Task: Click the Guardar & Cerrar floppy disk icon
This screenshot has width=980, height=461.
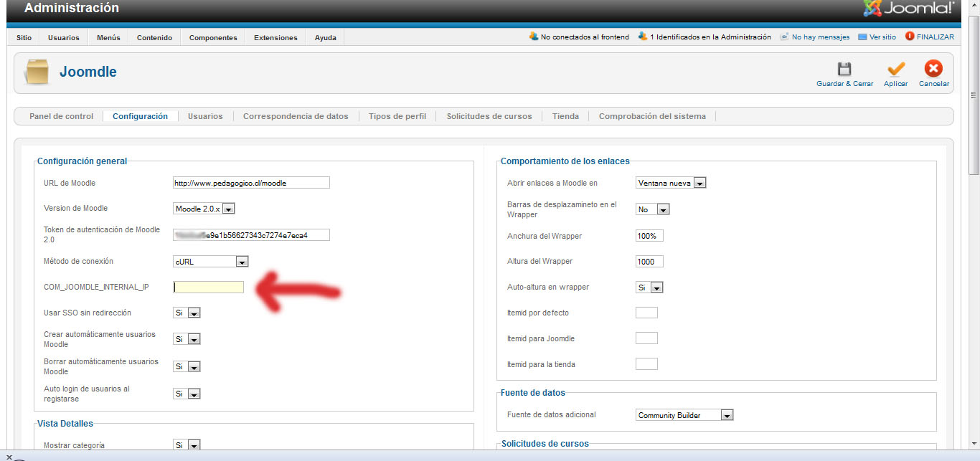Action: 844,70
